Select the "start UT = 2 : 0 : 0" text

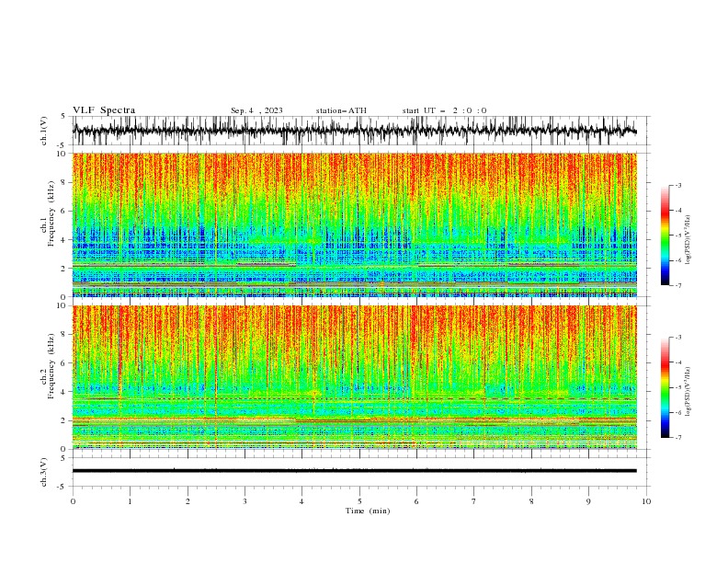[x=444, y=110]
